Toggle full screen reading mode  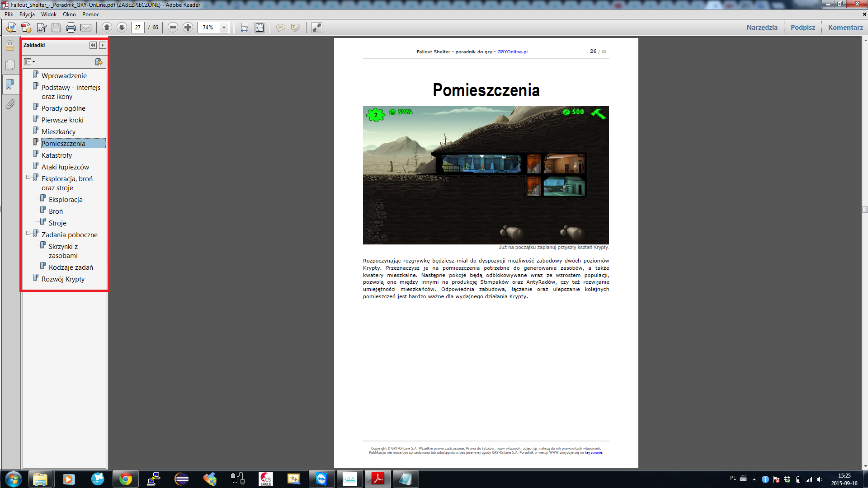coord(317,28)
